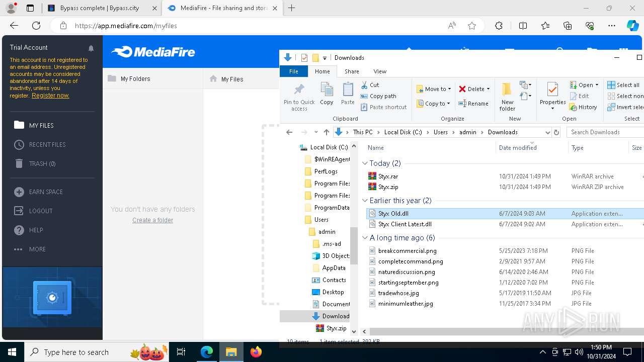Click Search Downloads field

(x=605, y=132)
